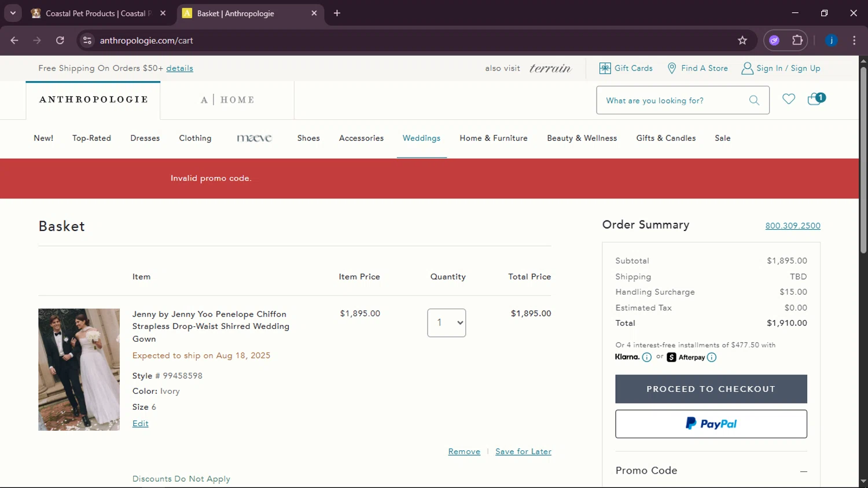Image resolution: width=868 pixels, height=488 pixels.
Task: Call customer service number 800.309.2500
Action: click(x=793, y=226)
